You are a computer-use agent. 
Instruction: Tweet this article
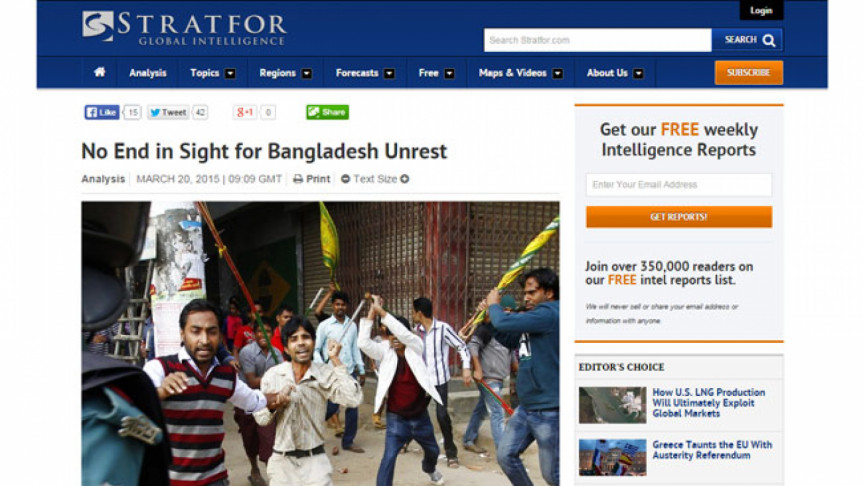click(168, 112)
